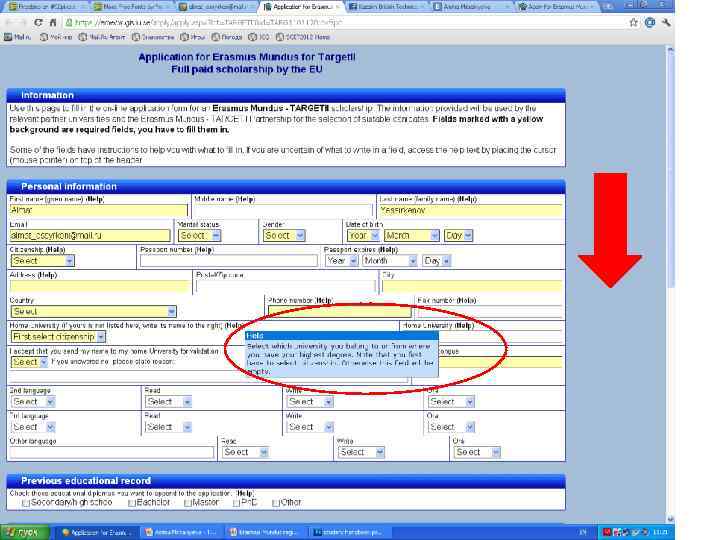Check the Secondary/high school checkbox

tap(26, 503)
